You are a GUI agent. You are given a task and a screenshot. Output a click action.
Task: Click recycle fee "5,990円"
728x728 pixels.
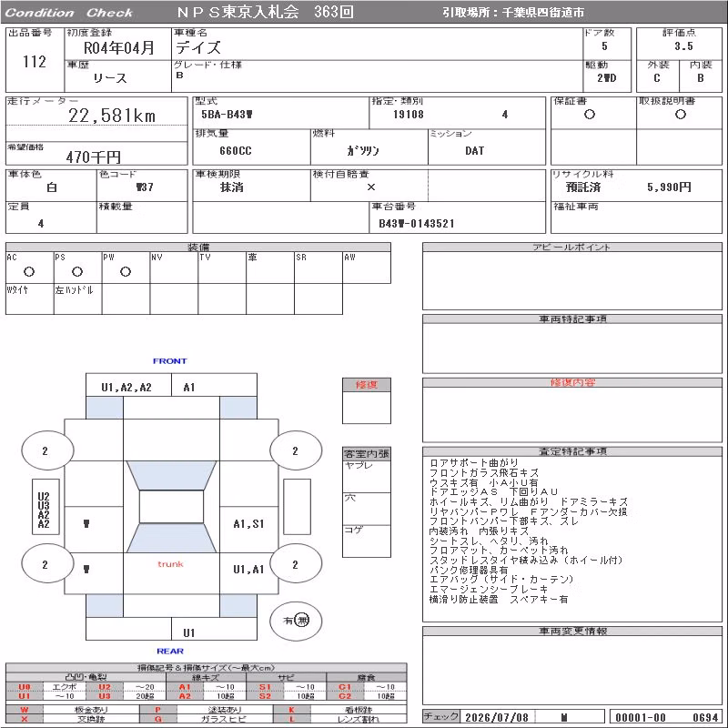[x=669, y=187]
